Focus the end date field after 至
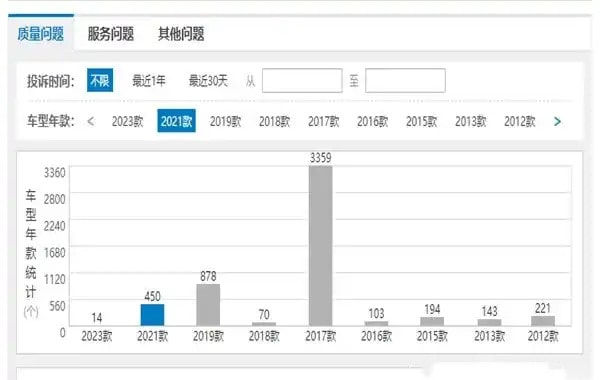The image size is (600, 380). (405, 80)
